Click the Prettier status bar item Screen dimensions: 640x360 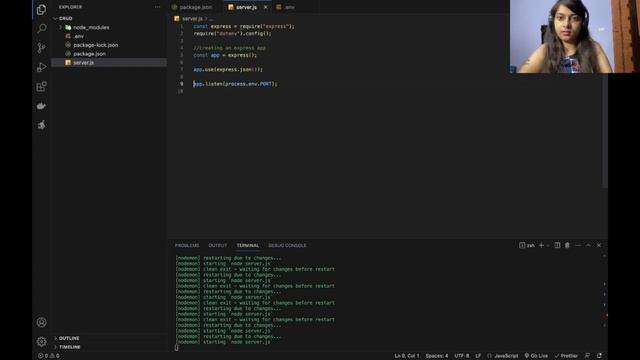click(566, 356)
